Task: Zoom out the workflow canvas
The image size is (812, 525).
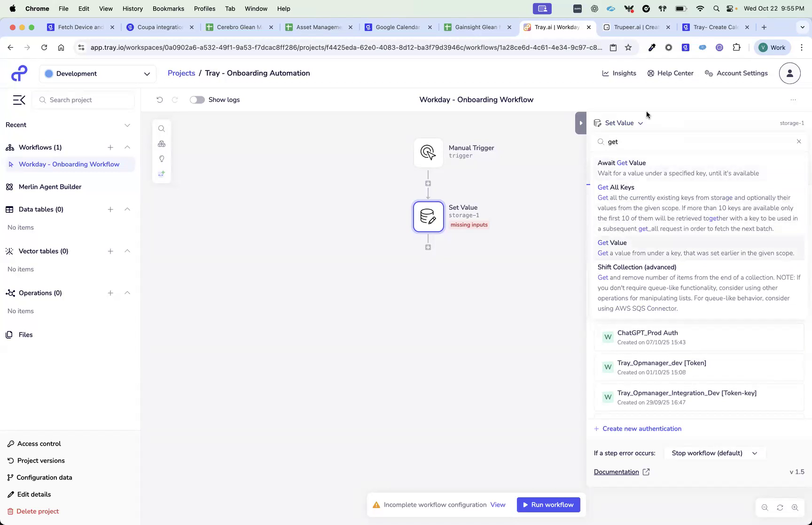Action: click(765, 508)
